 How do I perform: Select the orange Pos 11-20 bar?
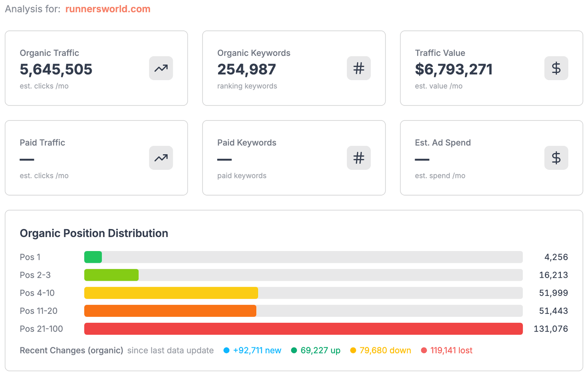[170, 311]
